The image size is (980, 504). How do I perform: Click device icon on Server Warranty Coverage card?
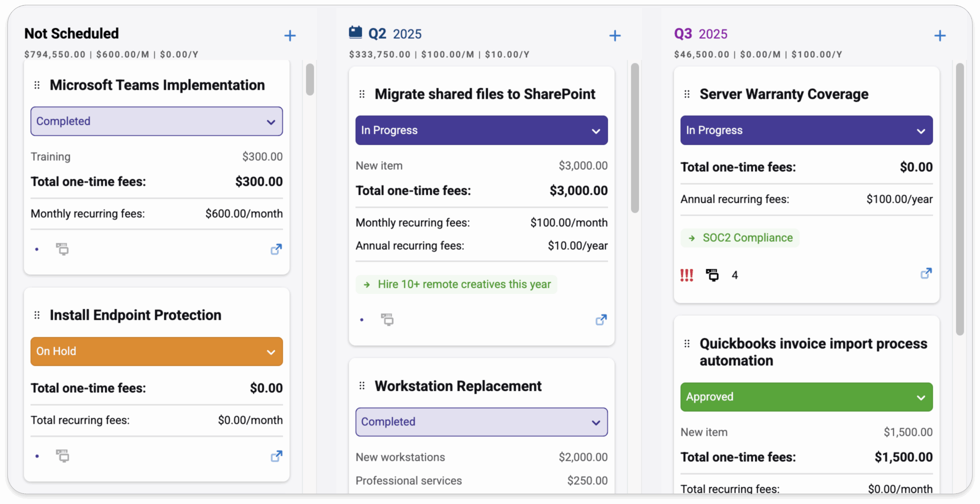point(712,275)
